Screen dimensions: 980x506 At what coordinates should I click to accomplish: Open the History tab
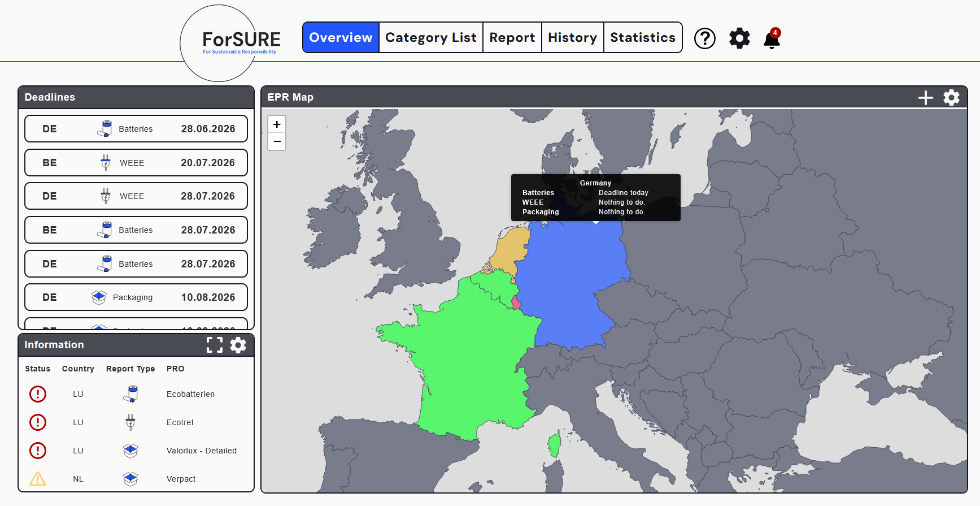point(573,37)
